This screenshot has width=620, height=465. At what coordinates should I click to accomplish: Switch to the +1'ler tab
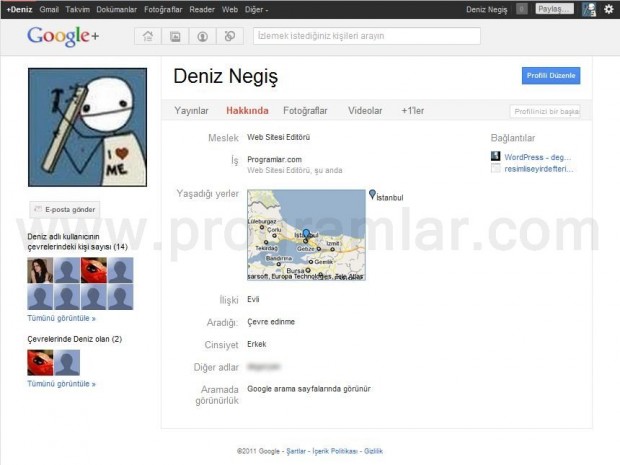pos(412,111)
